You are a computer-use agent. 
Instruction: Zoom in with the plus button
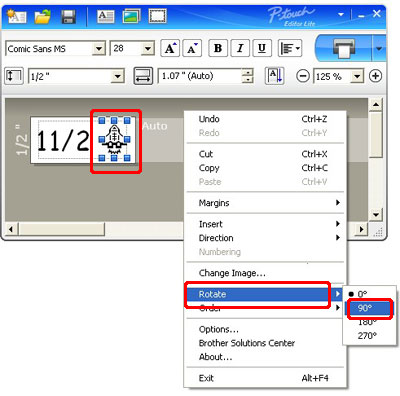[376, 76]
